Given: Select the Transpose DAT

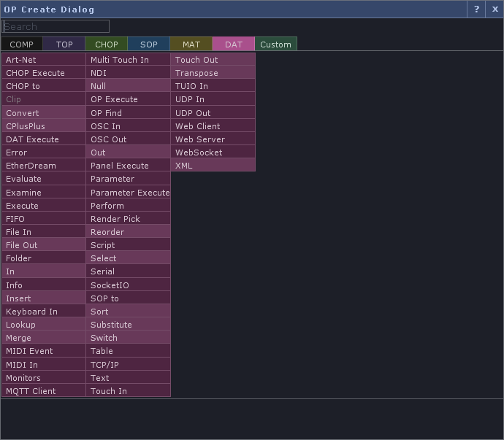Looking at the screenshot, I should tap(213, 73).
